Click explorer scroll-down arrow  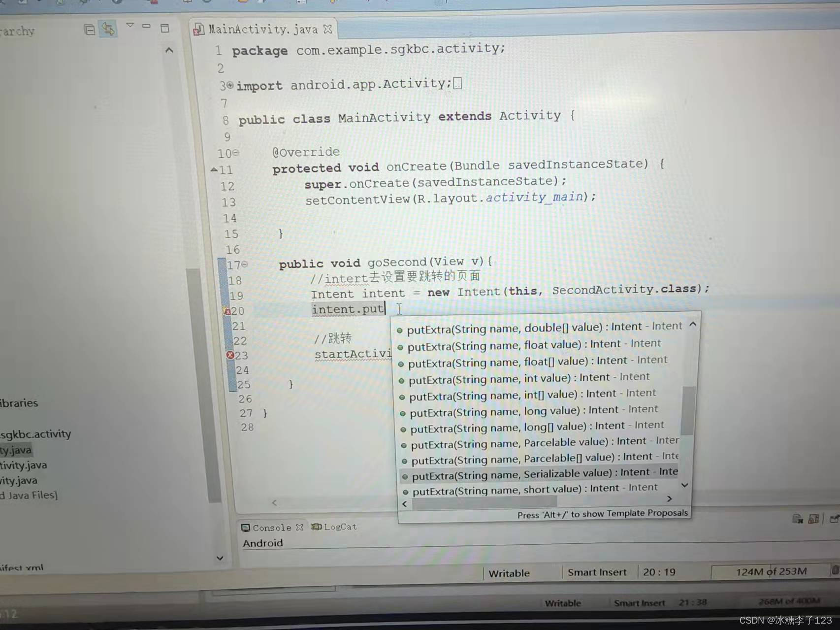point(220,558)
